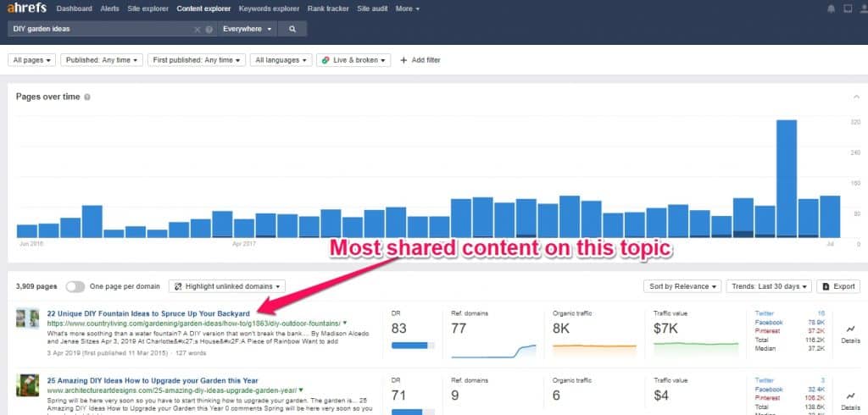This screenshot has width=868, height=415.
Task: Open 22 Unique DIY Fountain Ideas link
Action: pyautogui.click(x=148, y=313)
